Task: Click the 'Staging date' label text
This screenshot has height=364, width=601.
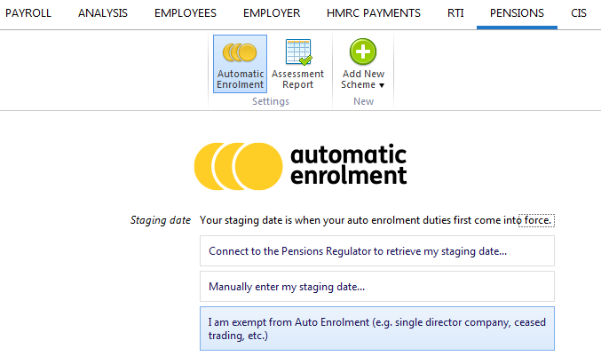Action: (x=160, y=220)
